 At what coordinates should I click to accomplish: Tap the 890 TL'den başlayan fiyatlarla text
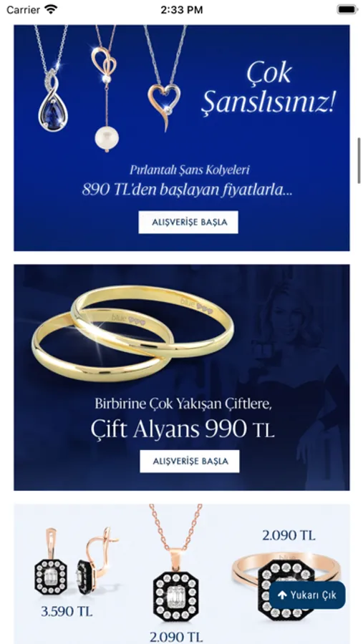(188, 190)
